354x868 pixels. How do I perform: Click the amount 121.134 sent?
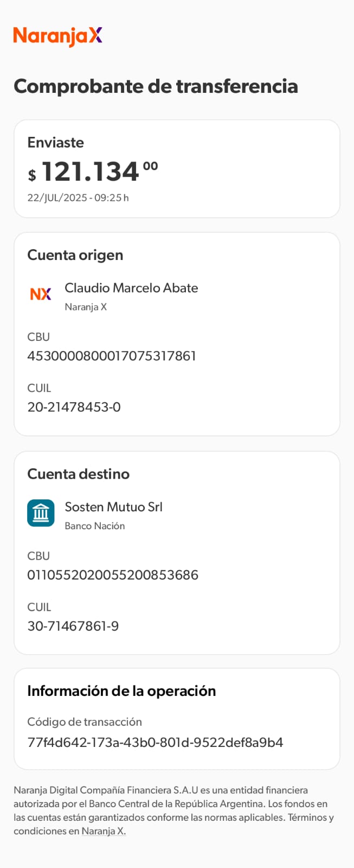[91, 172]
